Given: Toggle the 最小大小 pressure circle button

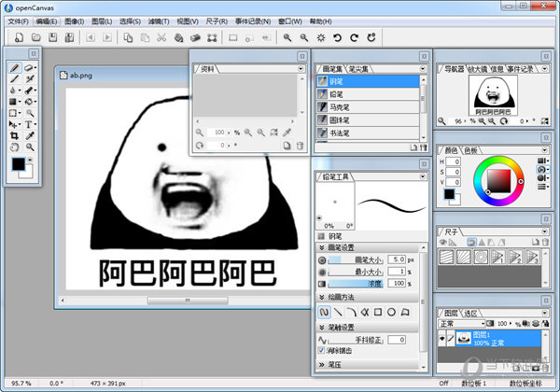Looking at the screenshot, I should click(322, 272).
